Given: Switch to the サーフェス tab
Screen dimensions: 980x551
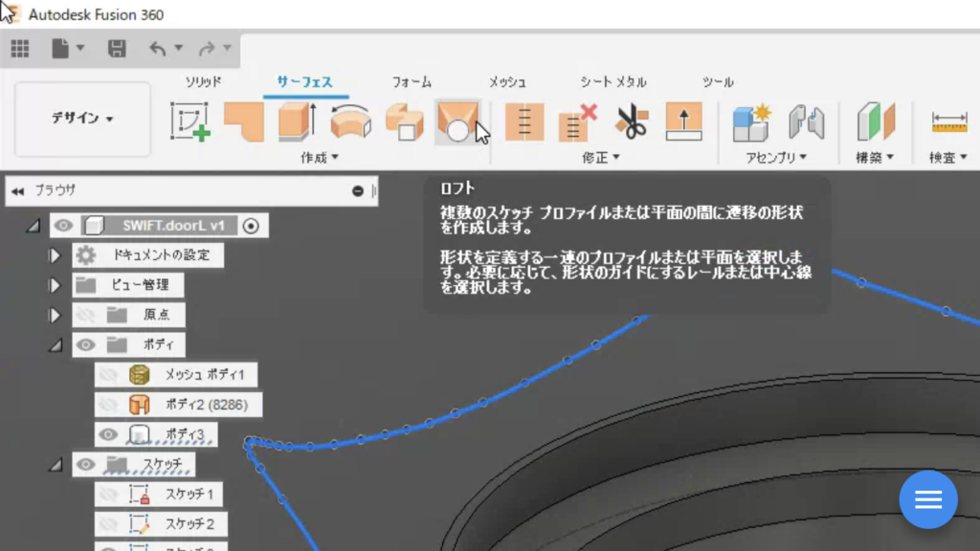Looking at the screenshot, I should [305, 82].
